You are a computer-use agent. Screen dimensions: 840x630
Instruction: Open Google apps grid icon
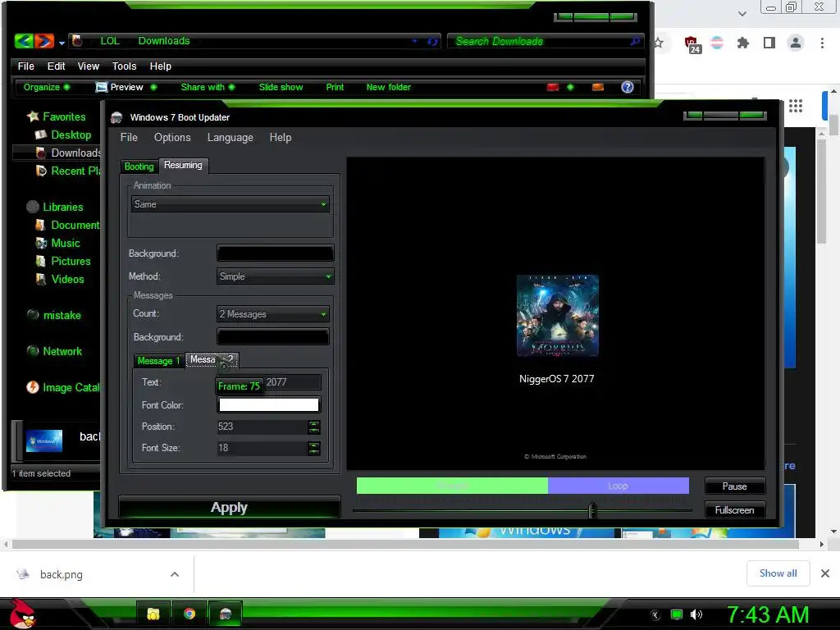coord(796,106)
